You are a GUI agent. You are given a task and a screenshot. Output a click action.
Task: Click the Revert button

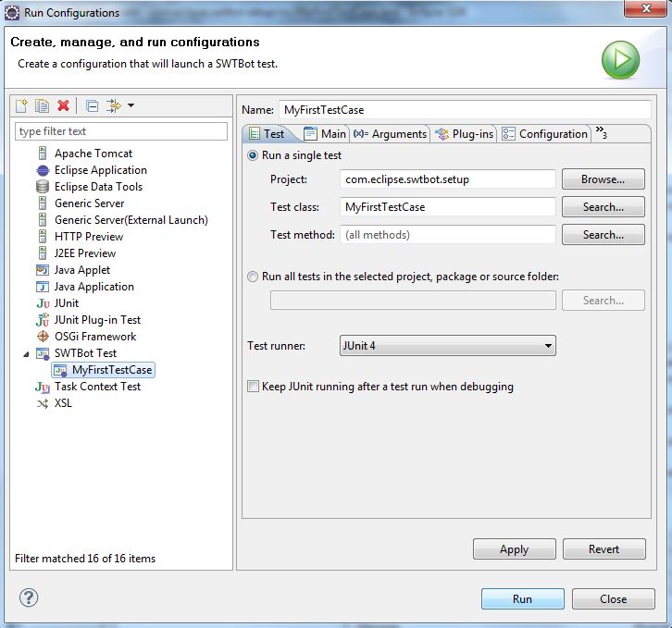tap(604, 549)
